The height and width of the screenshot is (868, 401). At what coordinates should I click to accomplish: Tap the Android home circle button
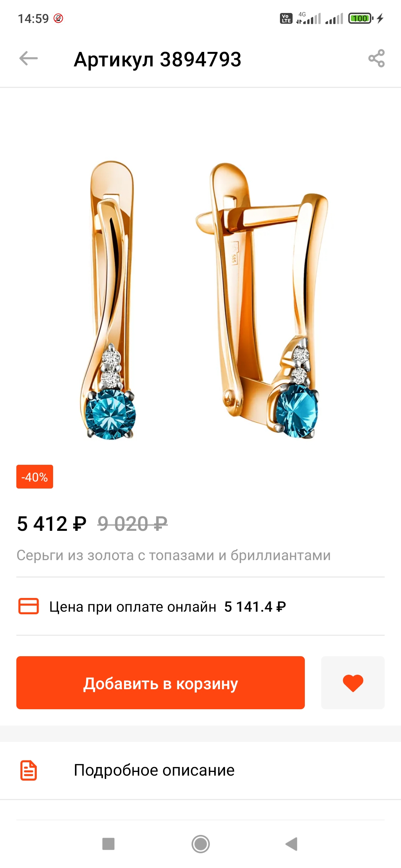(200, 844)
